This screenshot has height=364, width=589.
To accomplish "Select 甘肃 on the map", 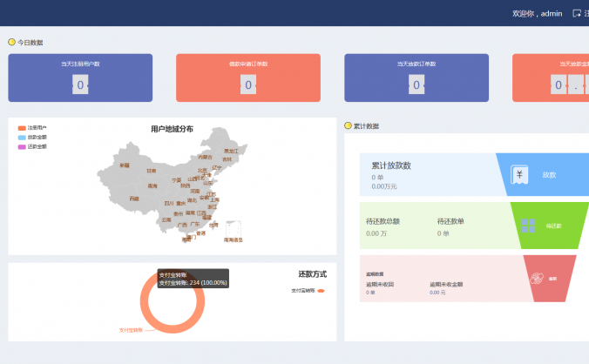I will point(152,171).
